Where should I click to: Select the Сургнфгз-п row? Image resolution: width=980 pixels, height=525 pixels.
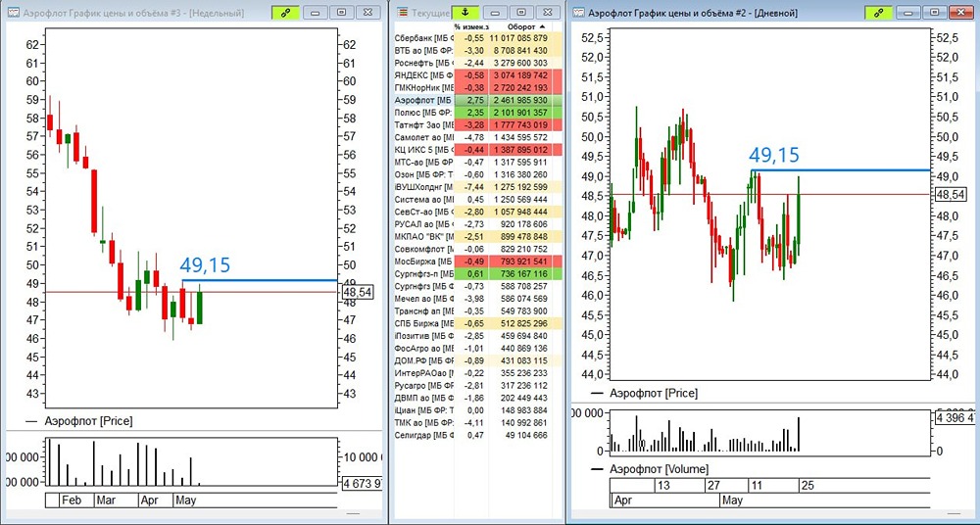476,273
